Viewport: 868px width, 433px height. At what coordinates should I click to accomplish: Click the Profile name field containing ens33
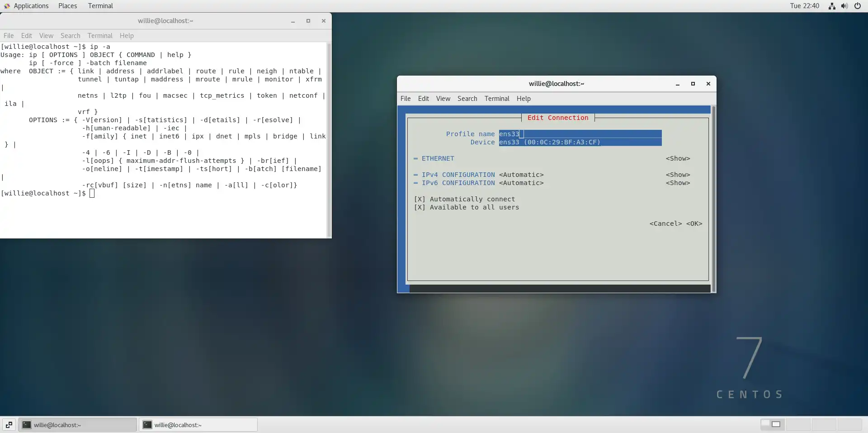tap(580, 134)
